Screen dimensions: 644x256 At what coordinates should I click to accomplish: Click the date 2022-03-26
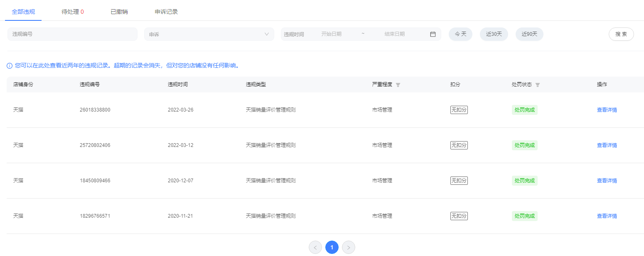[x=181, y=110]
